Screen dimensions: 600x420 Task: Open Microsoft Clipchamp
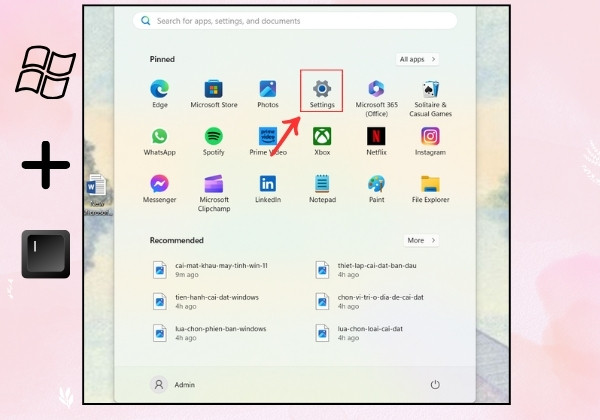214,193
